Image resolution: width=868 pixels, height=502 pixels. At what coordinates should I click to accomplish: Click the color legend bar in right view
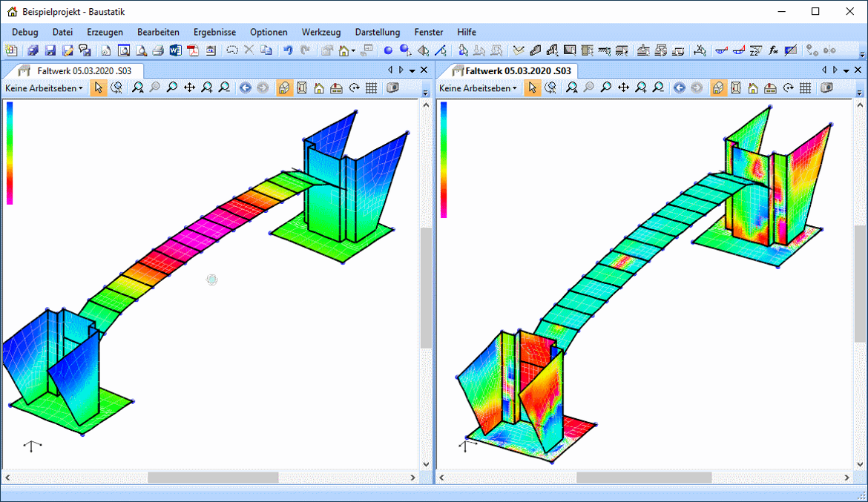(x=444, y=159)
